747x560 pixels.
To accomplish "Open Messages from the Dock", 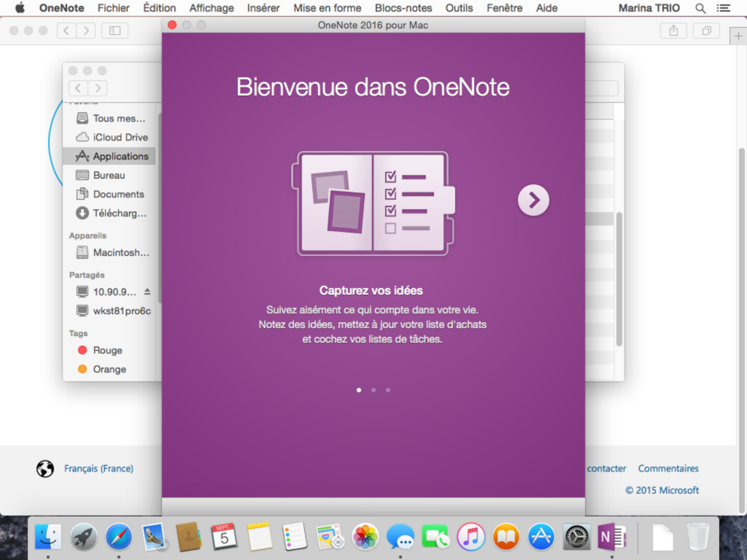I will click(x=400, y=537).
